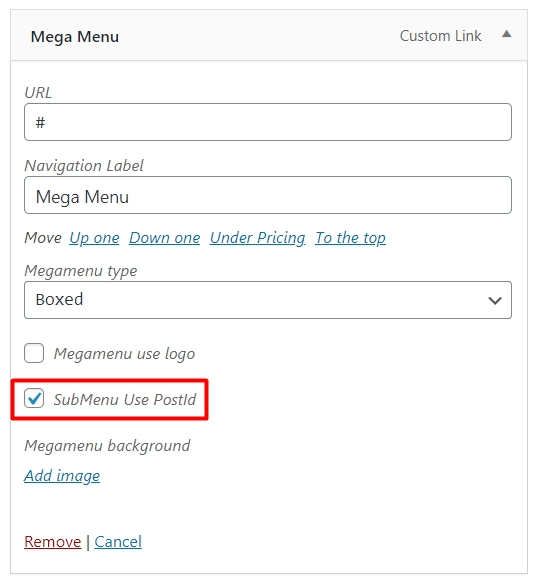The width and height of the screenshot is (537, 582).
Task: Click the chevron arrow in the Megamenu type box
Action: (495, 300)
